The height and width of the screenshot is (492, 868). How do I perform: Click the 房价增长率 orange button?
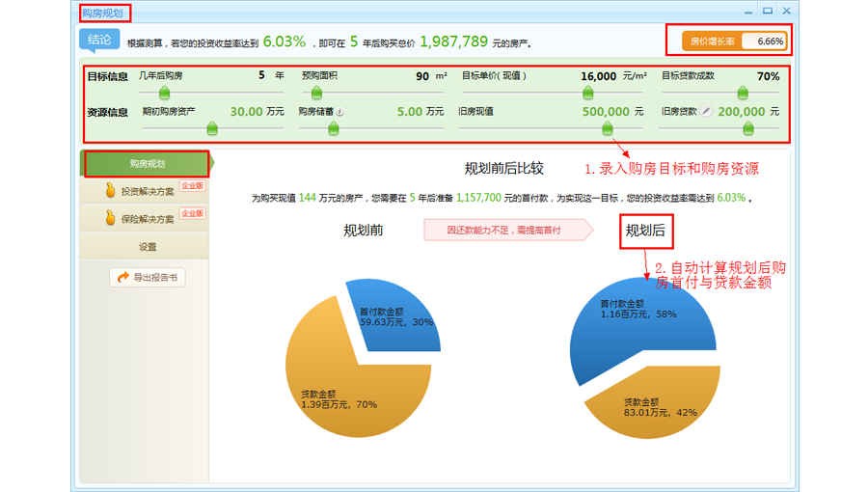pos(712,41)
